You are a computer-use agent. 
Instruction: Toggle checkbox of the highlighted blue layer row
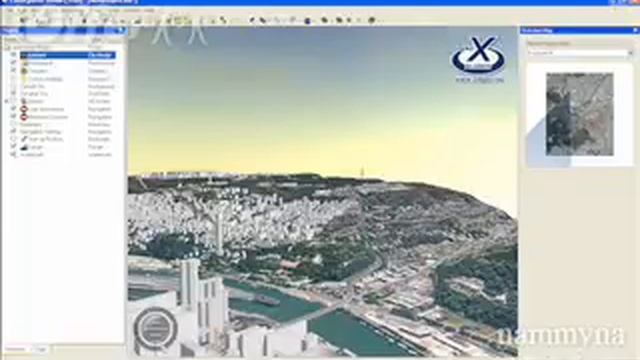point(13,55)
